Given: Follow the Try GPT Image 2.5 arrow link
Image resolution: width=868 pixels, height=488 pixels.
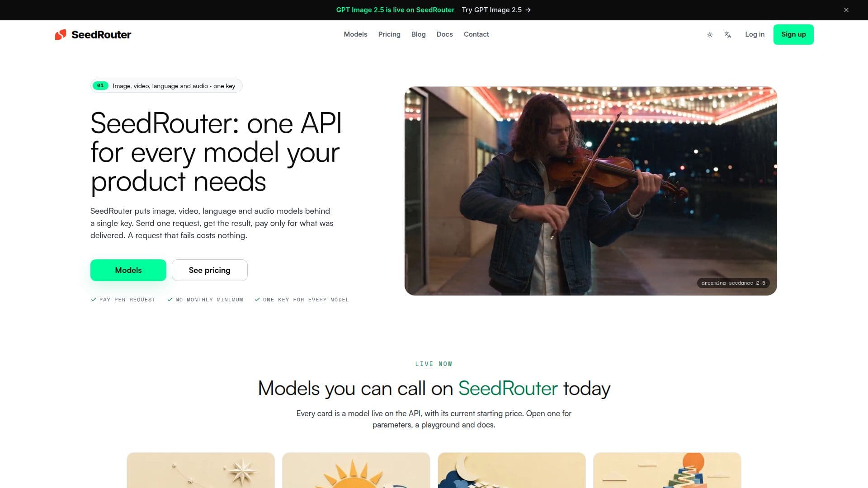Looking at the screenshot, I should 496,10.
